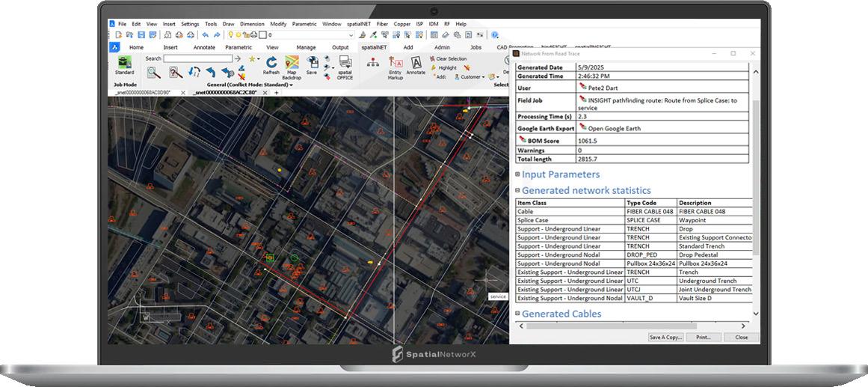Open the Copper menu
Viewport: 868px width, 387px height.
pyautogui.click(x=402, y=25)
